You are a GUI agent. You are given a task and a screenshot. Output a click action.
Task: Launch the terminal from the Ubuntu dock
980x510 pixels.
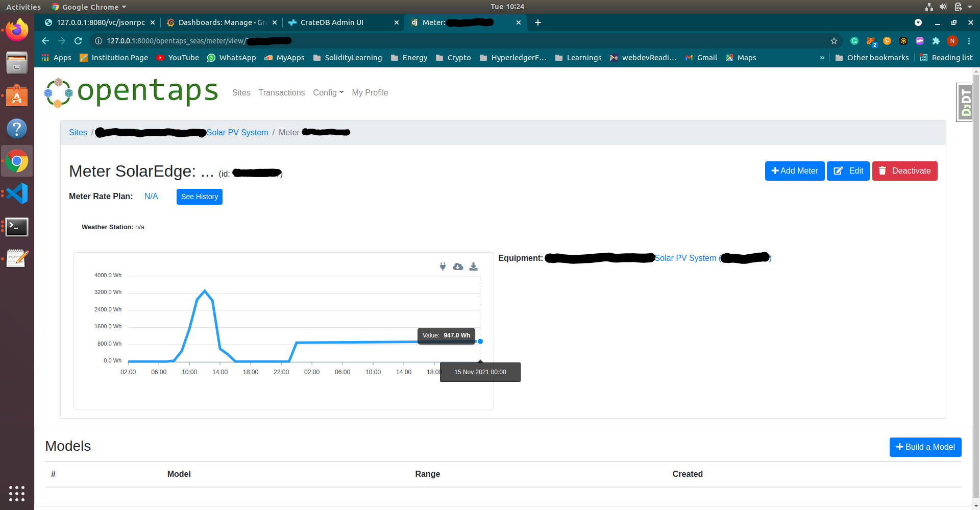pyautogui.click(x=17, y=227)
